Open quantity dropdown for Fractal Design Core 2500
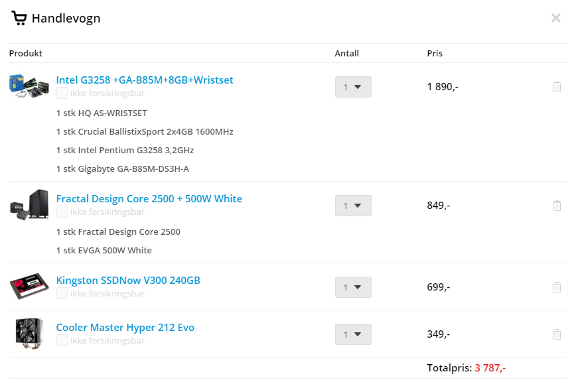576x392 pixels. tap(353, 206)
